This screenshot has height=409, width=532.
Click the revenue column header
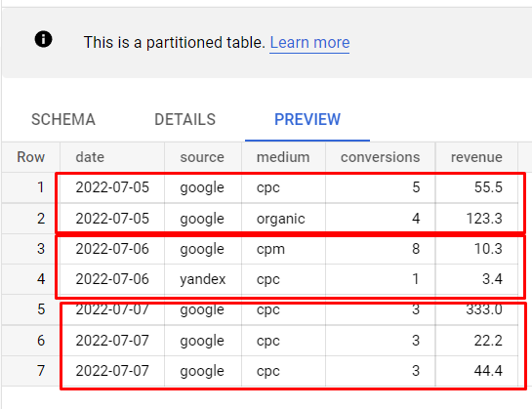coord(476,157)
